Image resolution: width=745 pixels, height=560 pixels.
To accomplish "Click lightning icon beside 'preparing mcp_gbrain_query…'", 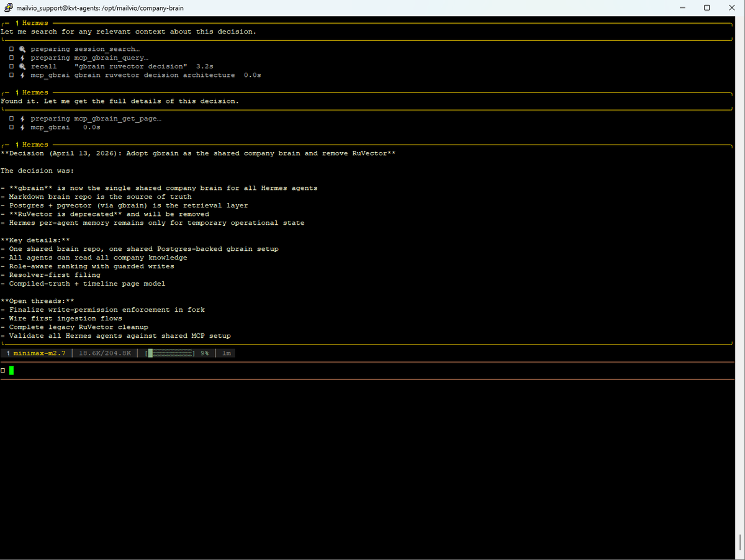I will tap(22, 58).
